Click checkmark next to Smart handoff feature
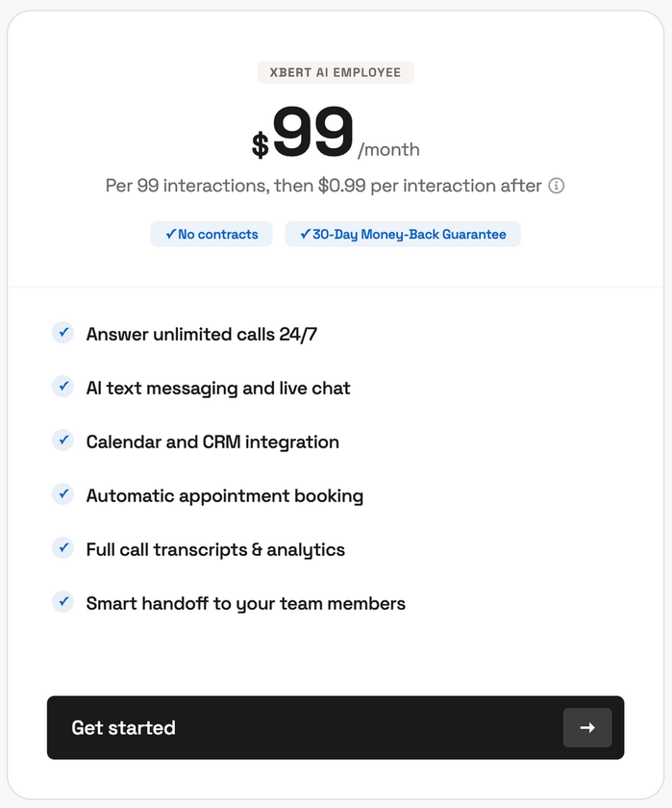 click(62, 602)
